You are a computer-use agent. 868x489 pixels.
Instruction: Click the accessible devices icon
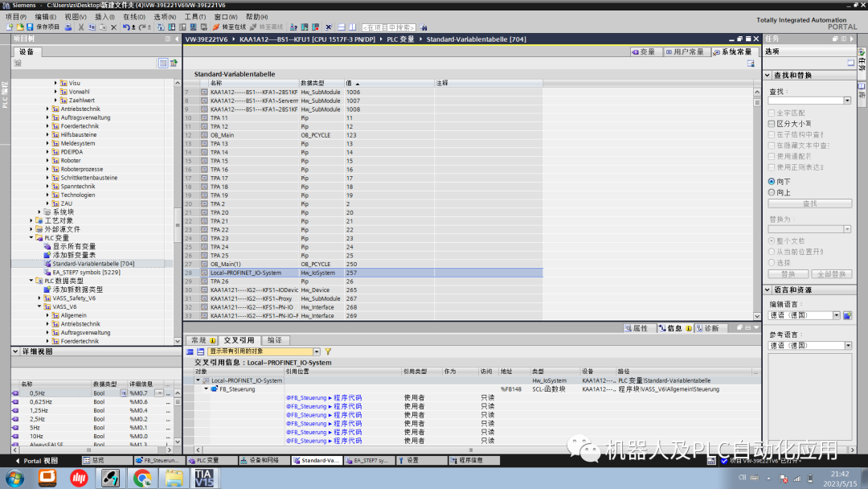(x=293, y=27)
